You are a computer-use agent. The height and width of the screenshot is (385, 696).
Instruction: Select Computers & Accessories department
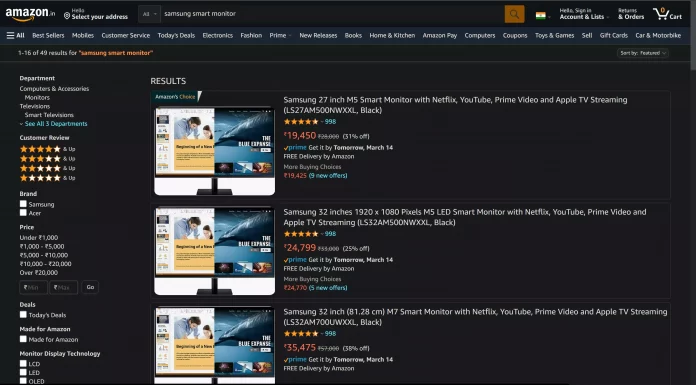[54, 89]
